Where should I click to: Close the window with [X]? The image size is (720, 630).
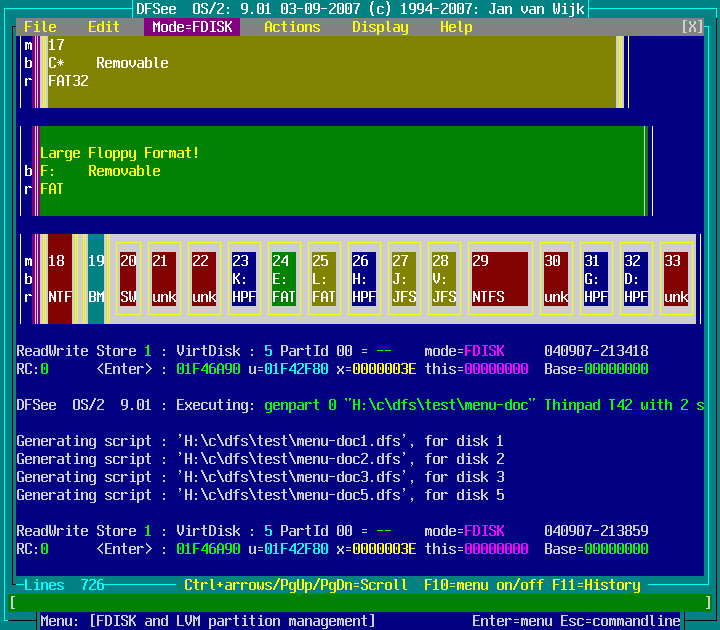click(x=692, y=27)
